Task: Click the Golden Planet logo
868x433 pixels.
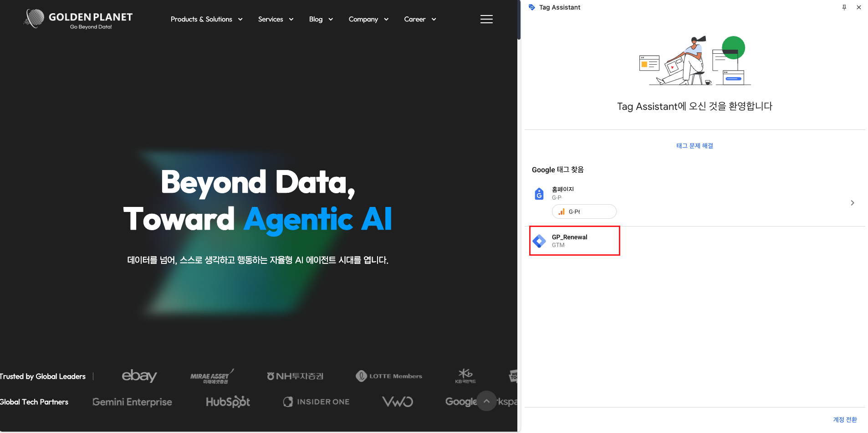Action: pos(78,19)
